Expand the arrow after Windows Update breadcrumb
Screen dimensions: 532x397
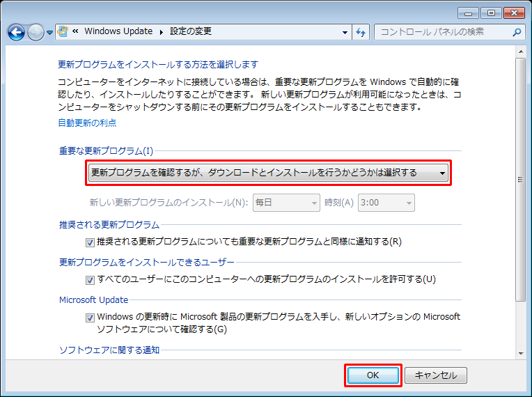[161, 32]
